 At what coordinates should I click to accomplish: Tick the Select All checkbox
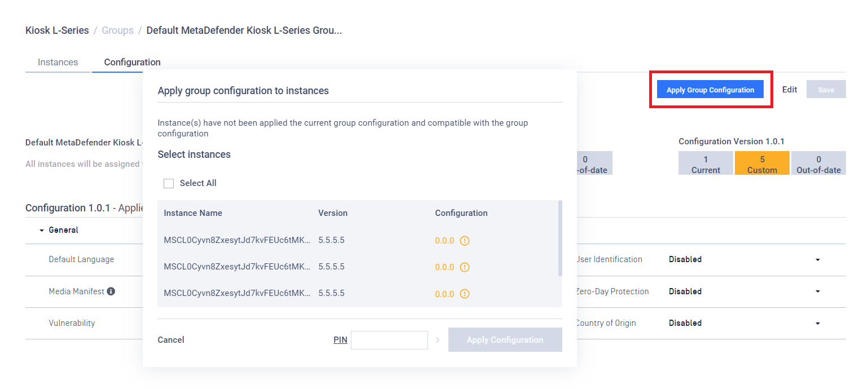point(169,183)
